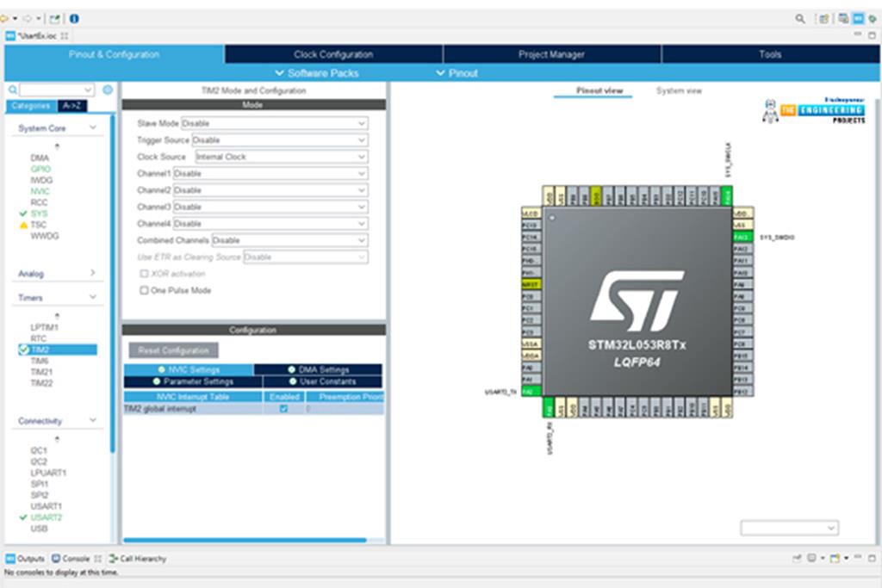Collapse the Timers category section
This screenshot has width=882, height=588.
[x=93, y=298]
